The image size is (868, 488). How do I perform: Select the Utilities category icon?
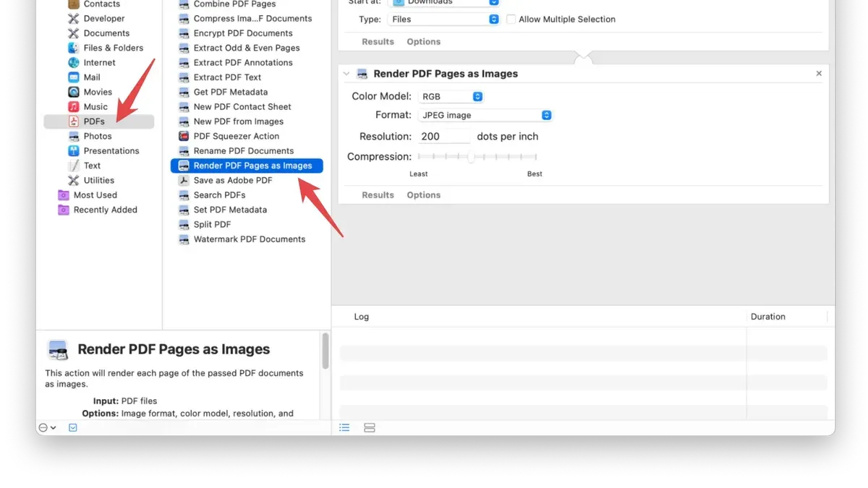(74, 181)
